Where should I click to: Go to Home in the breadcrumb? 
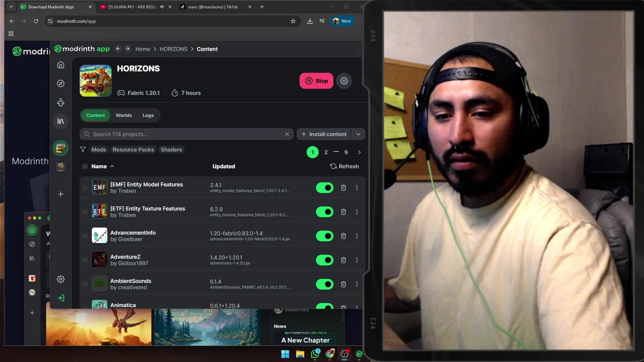tap(143, 49)
